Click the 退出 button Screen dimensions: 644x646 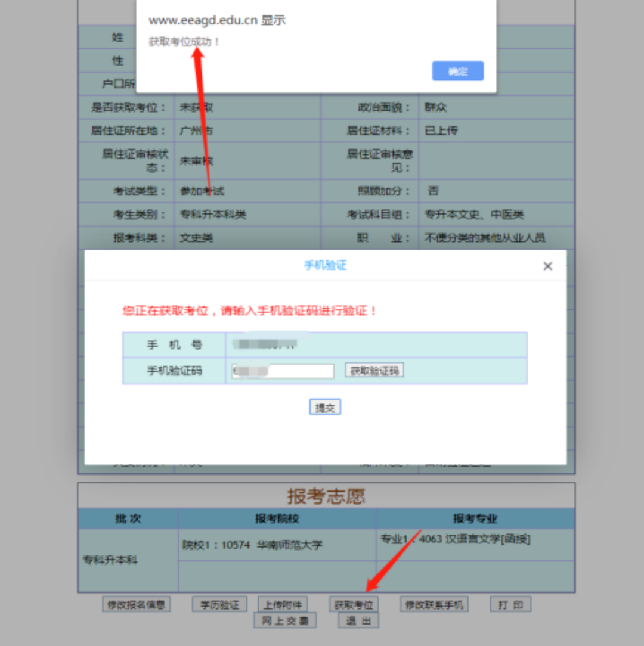[358, 620]
